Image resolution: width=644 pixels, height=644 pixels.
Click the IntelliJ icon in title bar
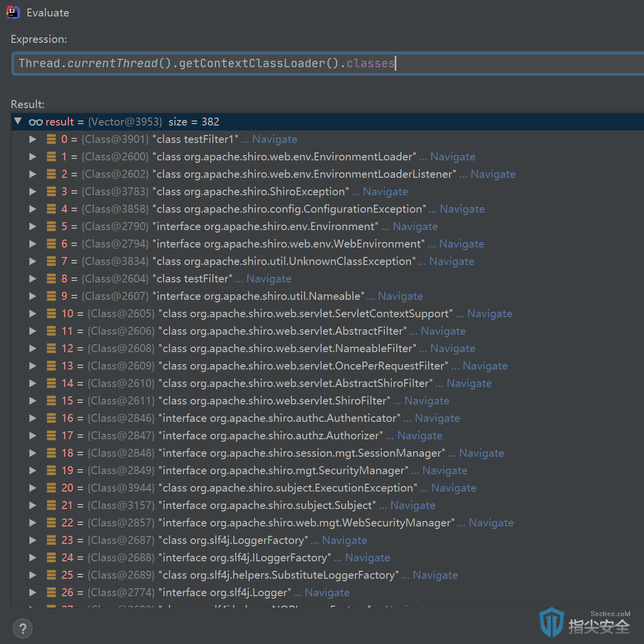(12, 12)
